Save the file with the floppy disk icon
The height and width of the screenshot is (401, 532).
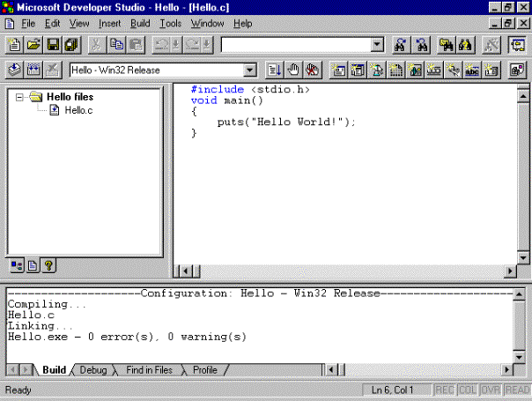(x=53, y=44)
